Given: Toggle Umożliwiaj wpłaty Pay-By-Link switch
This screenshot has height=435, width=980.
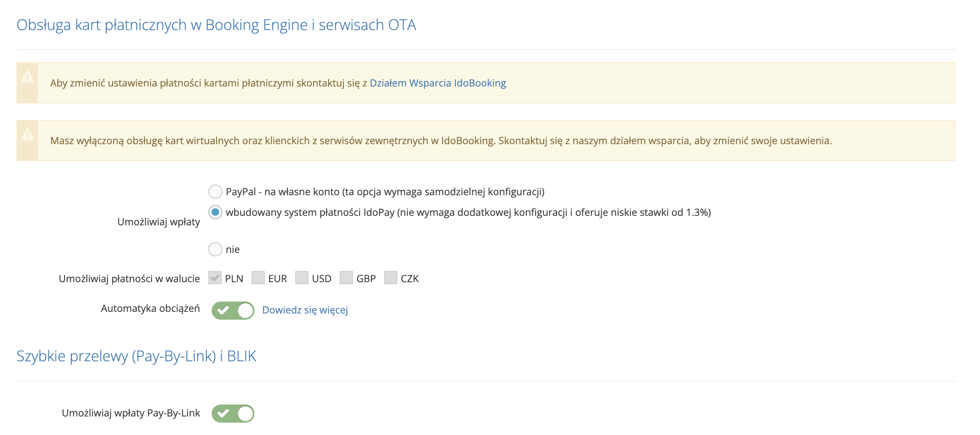Looking at the screenshot, I should pyautogui.click(x=233, y=413).
